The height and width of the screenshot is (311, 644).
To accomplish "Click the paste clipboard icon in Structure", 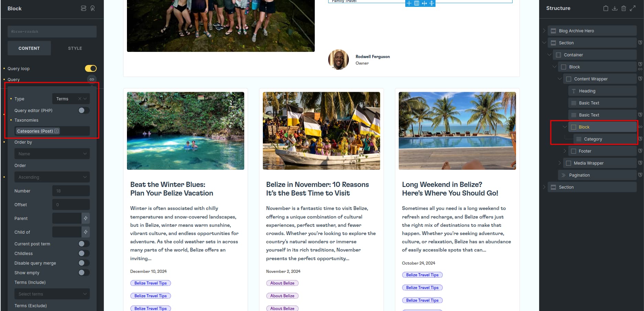I will click(x=605, y=8).
